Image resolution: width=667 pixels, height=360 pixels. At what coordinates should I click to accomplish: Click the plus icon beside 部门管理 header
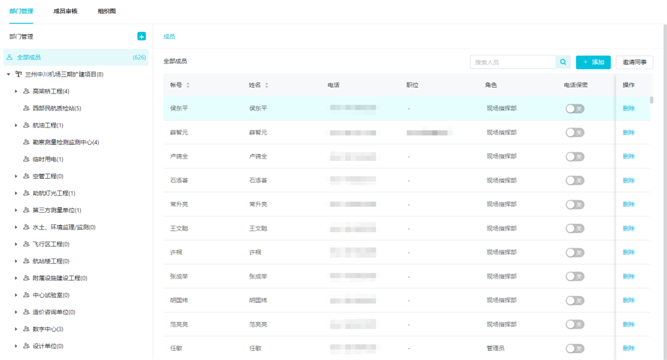point(142,36)
